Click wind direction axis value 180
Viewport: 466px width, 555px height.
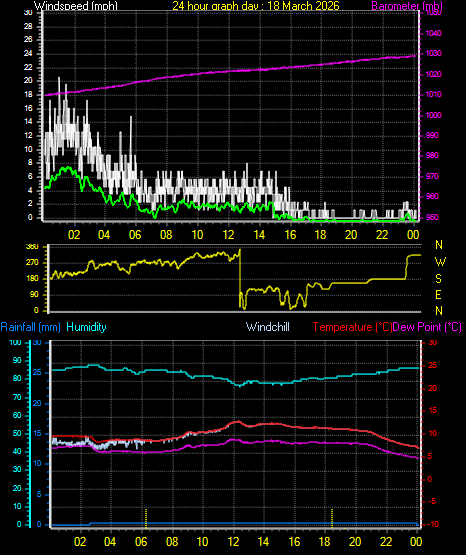pos(32,279)
